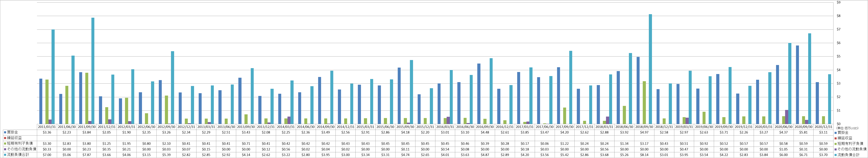This screenshot has width=868, height=158.
Task: Select the 繰延収益 row label in table header column
Action: [x=14, y=138]
